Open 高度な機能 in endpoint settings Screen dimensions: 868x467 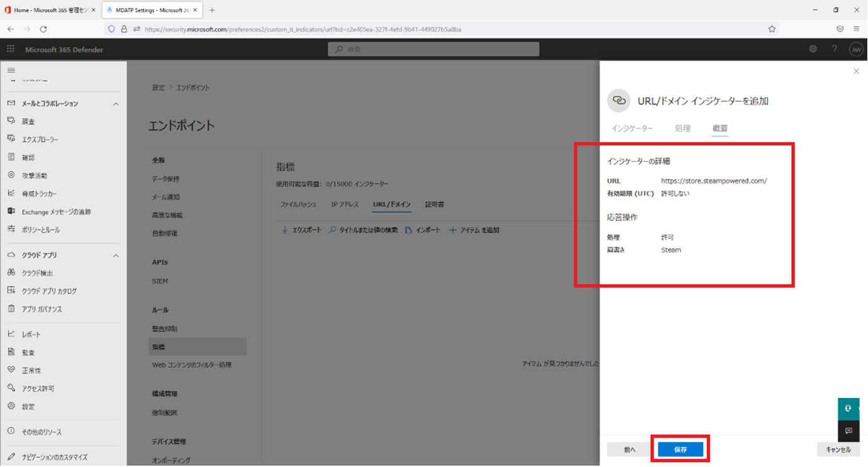click(x=167, y=215)
